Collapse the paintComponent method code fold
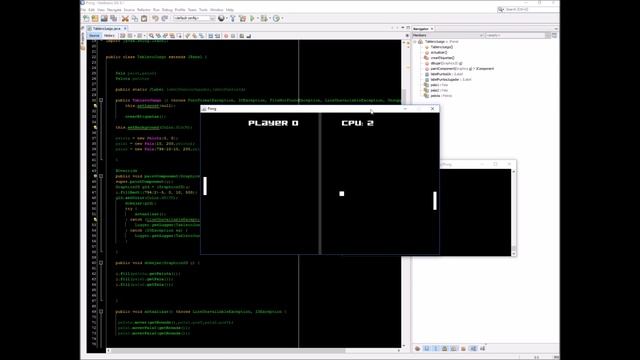Image resolution: width=640 pixels, height=360 pixels. tap(101, 176)
